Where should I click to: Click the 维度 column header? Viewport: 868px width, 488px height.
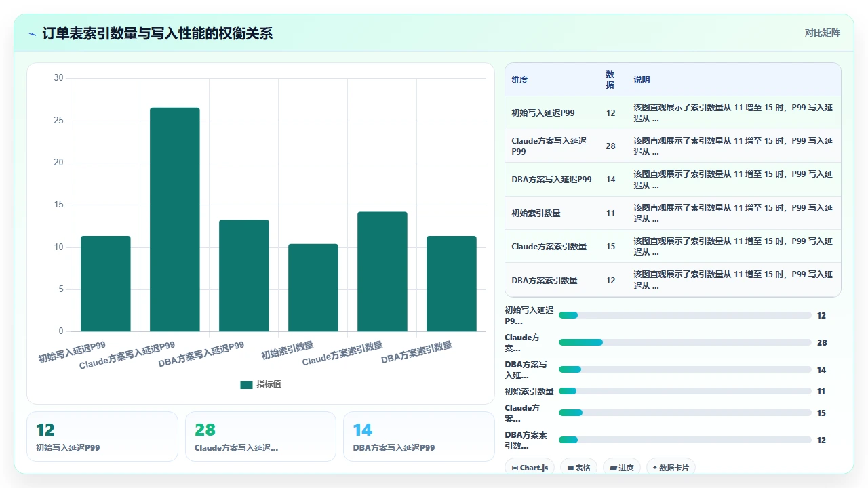pyautogui.click(x=519, y=80)
